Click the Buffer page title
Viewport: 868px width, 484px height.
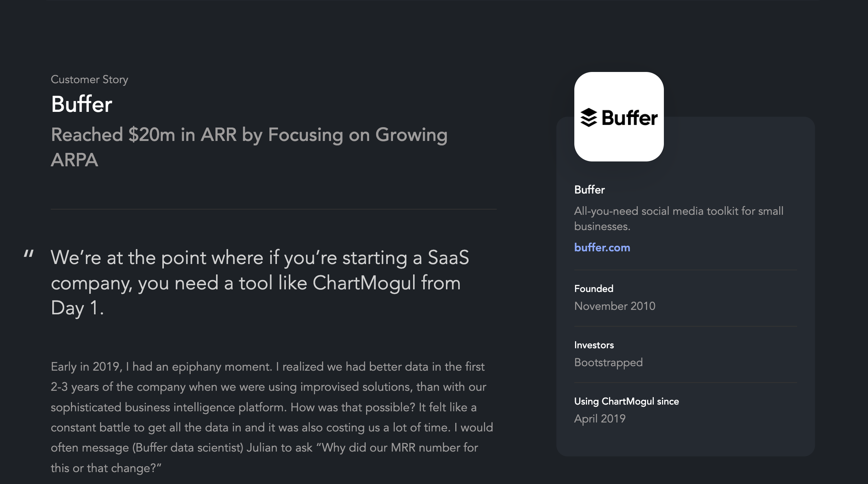tap(82, 104)
